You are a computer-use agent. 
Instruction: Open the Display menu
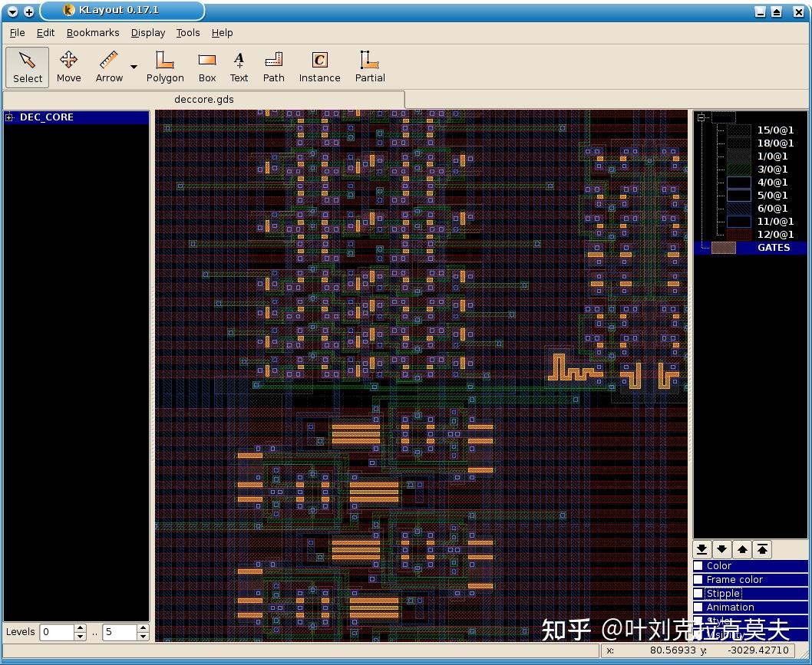tap(147, 33)
